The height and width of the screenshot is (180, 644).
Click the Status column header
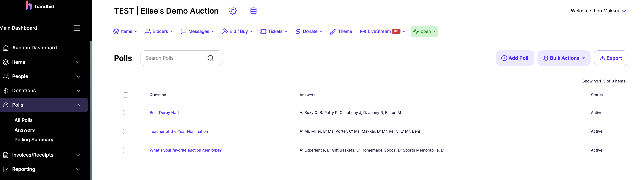[x=596, y=95]
